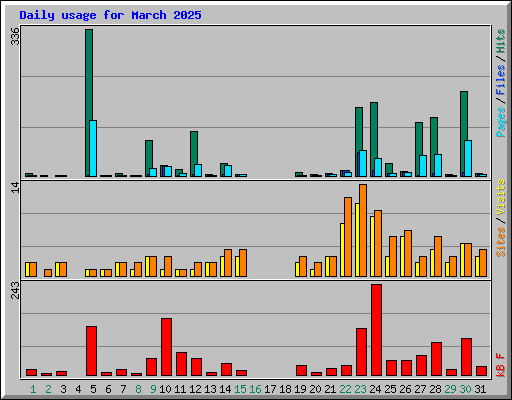Click the green day label "8"
Image resolution: width=512 pixels, height=400 pixels.
click(x=138, y=389)
